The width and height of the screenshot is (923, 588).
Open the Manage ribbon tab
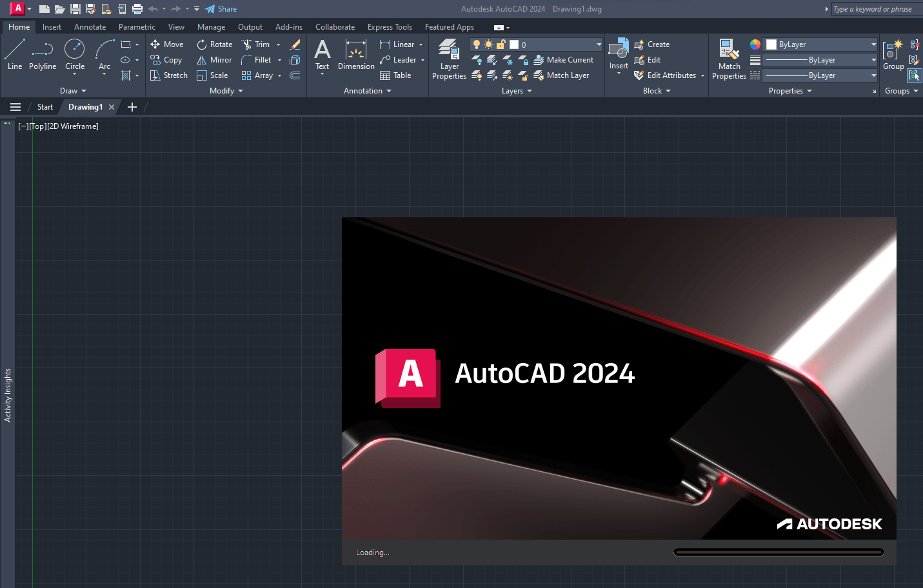pyautogui.click(x=211, y=27)
